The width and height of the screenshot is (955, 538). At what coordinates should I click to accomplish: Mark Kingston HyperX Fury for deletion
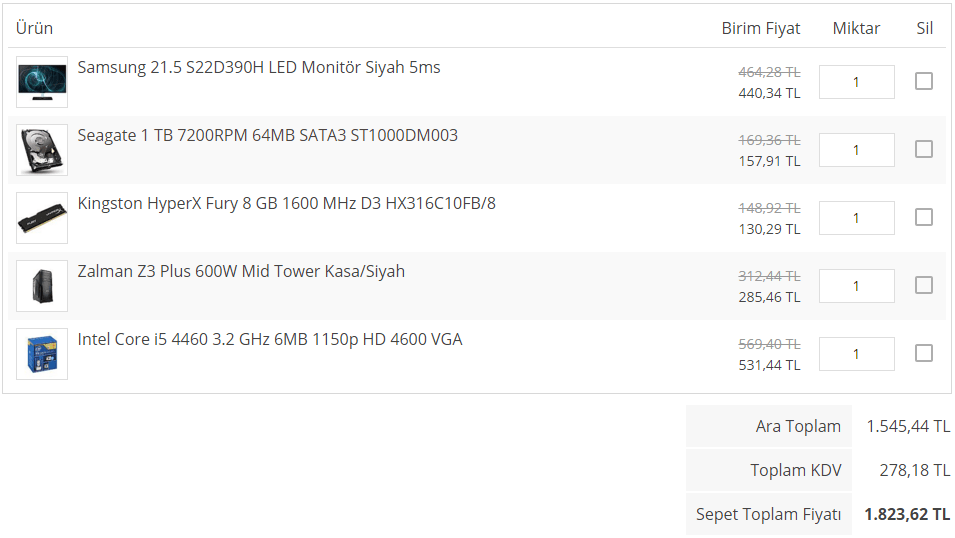tap(924, 217)
